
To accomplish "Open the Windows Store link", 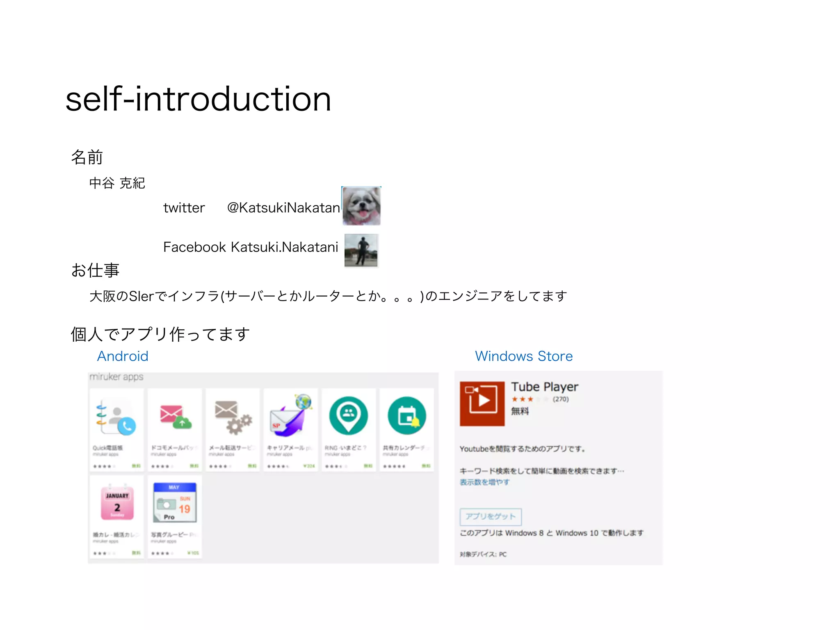I will click(524, 356).
